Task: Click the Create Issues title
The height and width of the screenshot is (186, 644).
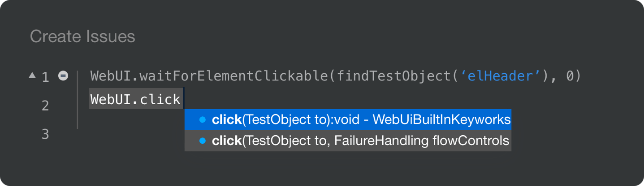Action: [x=82, y=36]
